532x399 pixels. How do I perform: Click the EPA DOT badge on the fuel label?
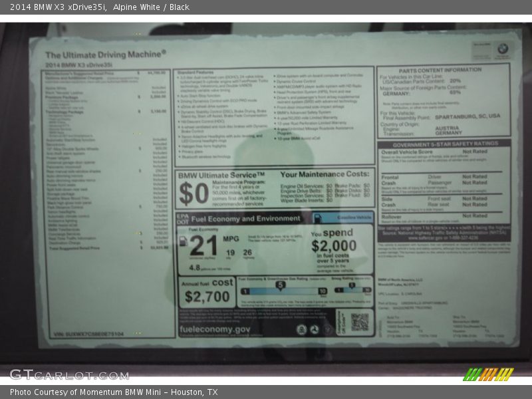tap(182, 218)
